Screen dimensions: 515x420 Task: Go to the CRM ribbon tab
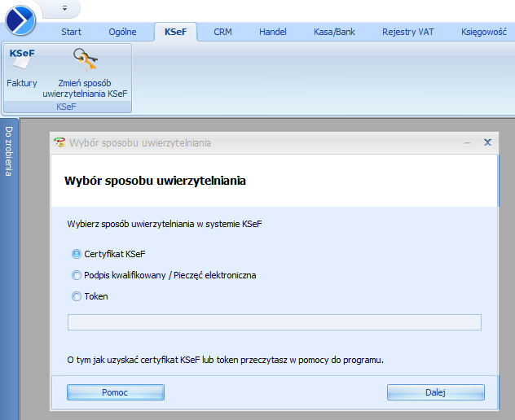(222, 32)
